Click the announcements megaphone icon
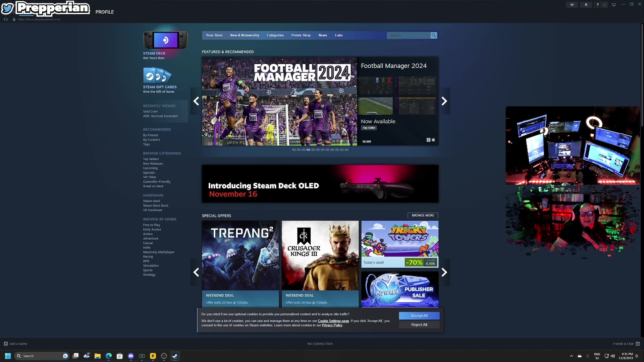The image size is (644, 362). (x=572, y=5)
